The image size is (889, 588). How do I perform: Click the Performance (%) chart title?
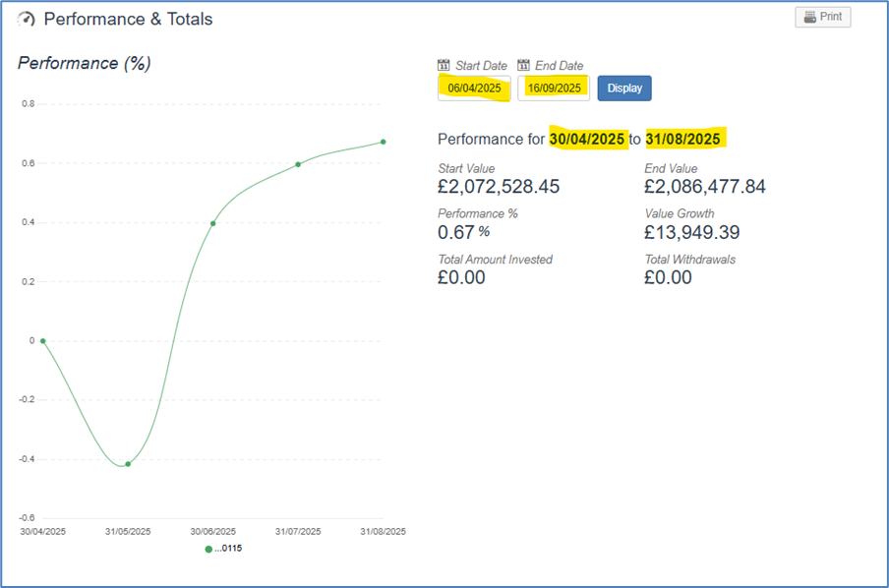(x=85, y=64)
